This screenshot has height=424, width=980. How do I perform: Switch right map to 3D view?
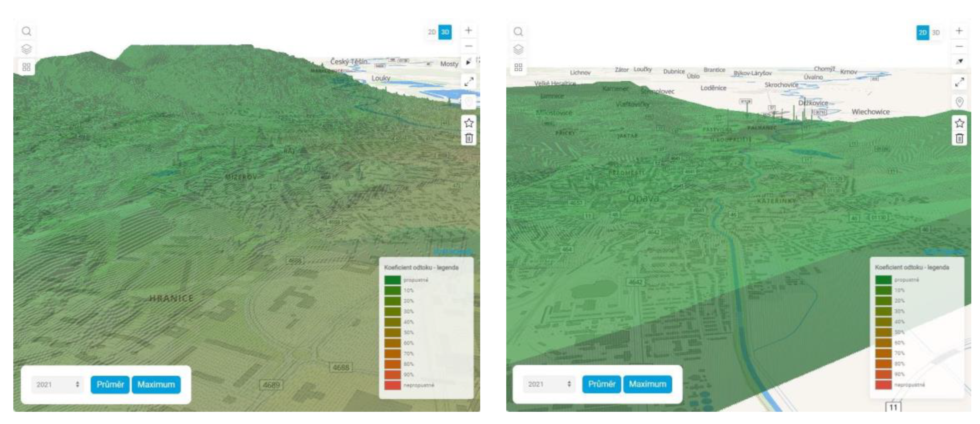(936, 33)
